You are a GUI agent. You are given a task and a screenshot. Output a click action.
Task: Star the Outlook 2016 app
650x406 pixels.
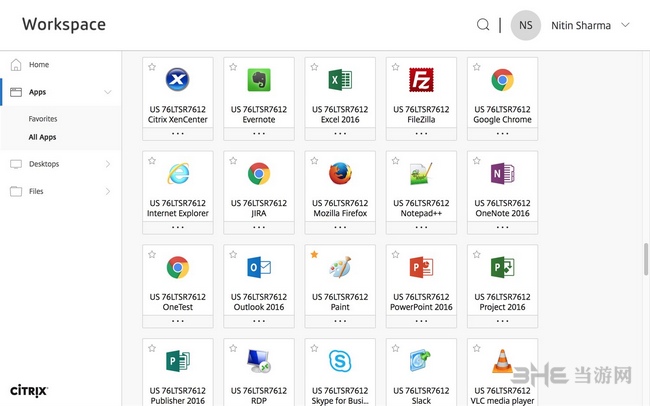click(x=233, y=254)
